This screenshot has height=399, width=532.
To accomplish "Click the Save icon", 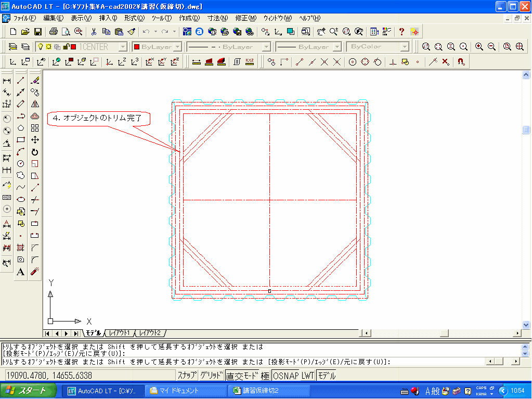I will [x=37, y=32].
